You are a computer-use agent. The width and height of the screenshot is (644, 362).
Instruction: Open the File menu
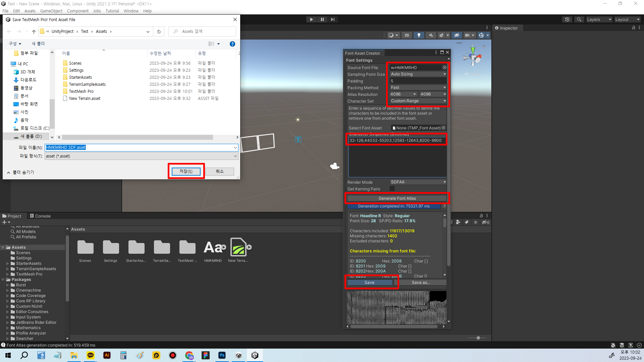point(5,11)
